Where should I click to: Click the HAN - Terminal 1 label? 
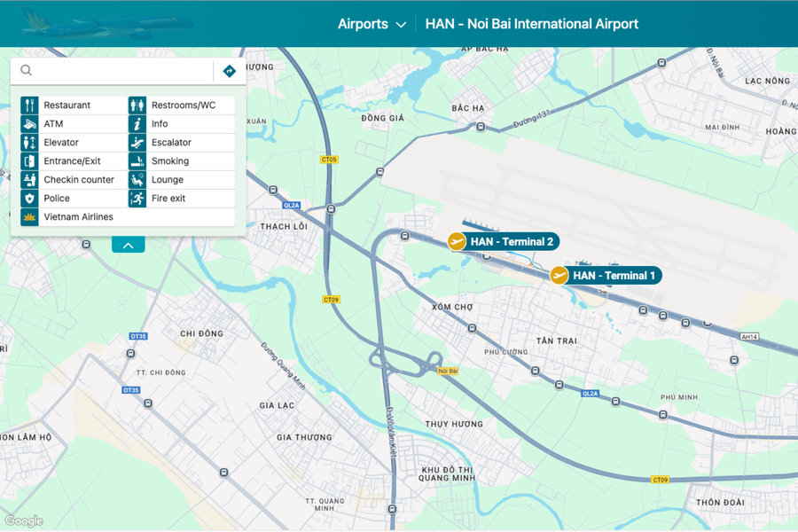(614, 276)
